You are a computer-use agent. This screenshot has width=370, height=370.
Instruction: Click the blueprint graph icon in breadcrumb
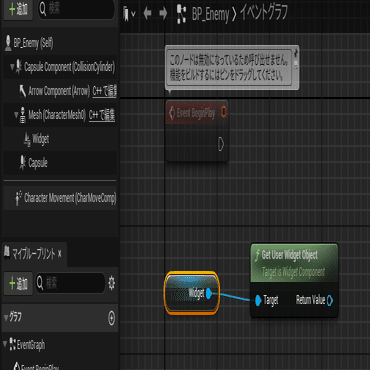[x=181, y=14]
